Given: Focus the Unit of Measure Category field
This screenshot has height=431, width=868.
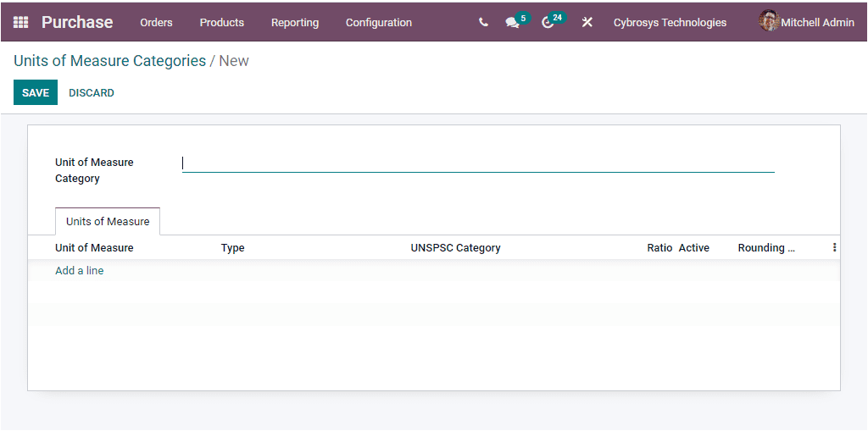Looking at the screenshot, I should pyautogui.click(x=478, y=163).
